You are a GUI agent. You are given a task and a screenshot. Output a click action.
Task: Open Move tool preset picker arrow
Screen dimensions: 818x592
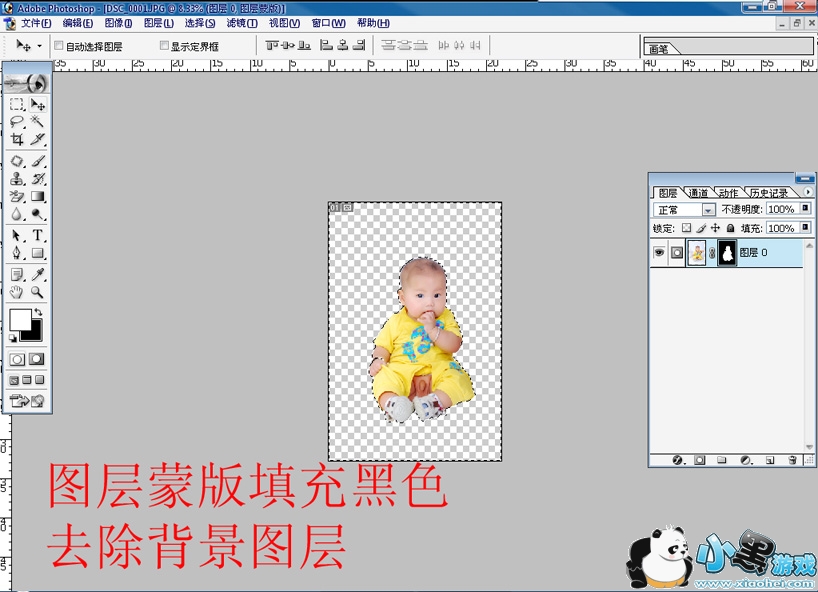tap(40, 46)
